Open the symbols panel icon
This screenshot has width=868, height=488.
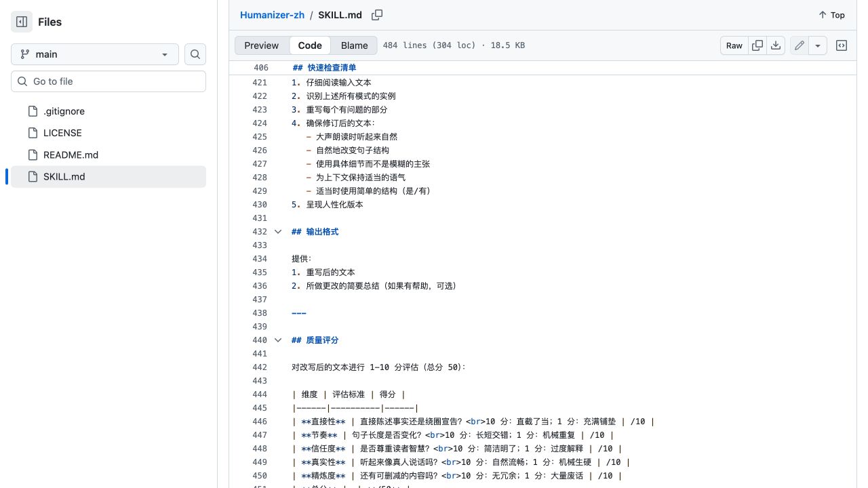[x=842, y=45]
